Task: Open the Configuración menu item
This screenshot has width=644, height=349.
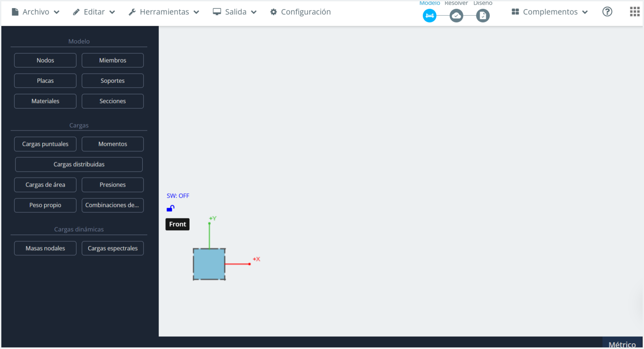Action: click(x=301, y=12)
